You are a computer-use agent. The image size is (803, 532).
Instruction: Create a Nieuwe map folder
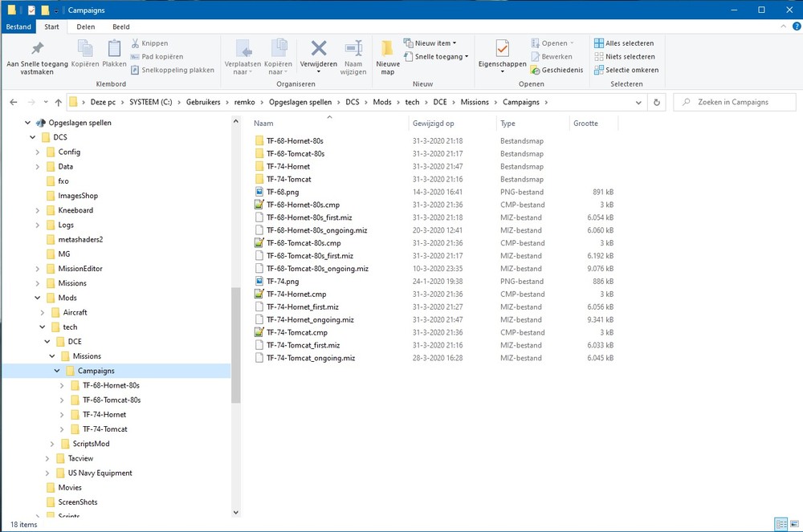pyautogui.click(x=388, y=57)
